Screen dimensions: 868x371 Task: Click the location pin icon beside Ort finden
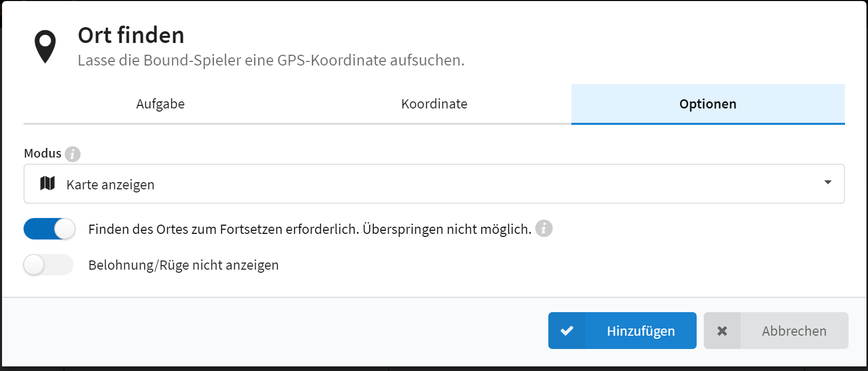(45, 47)
